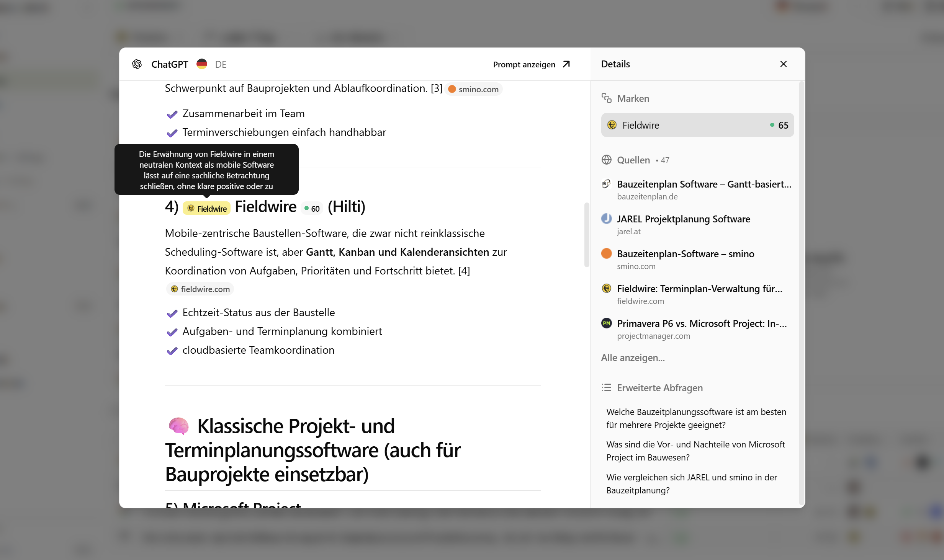Open the smino.com citation chip after [3]

pos(473,89)
